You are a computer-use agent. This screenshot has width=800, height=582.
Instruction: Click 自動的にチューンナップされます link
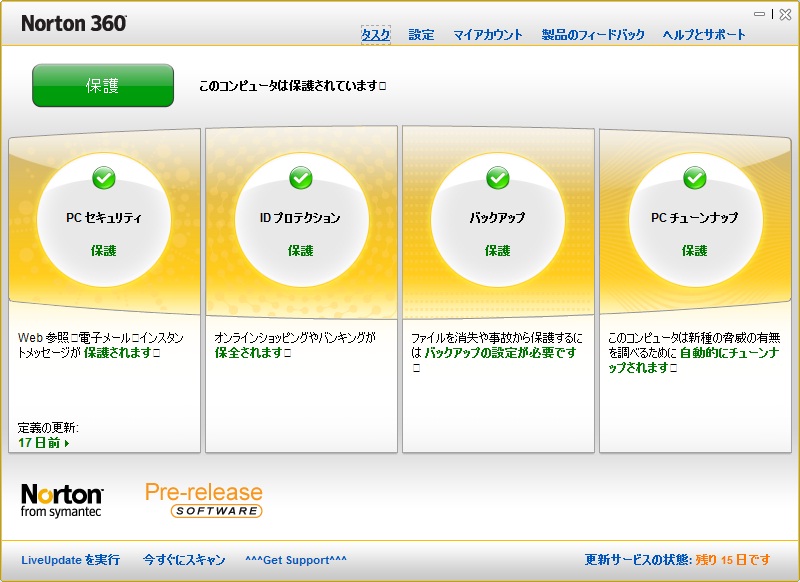[x=694, y=360]
